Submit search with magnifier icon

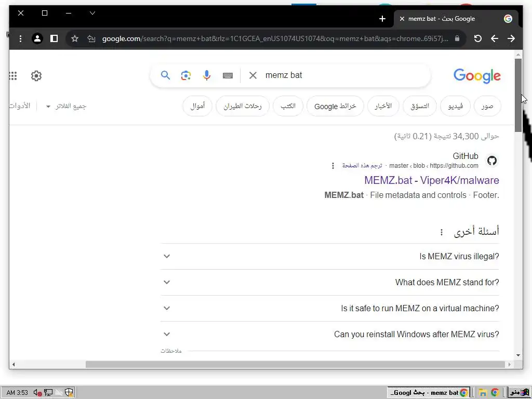pos(165,75)
